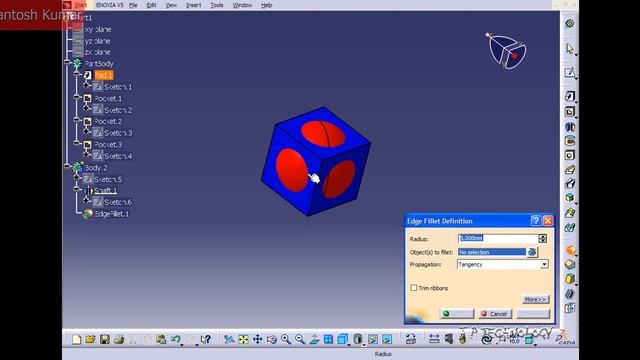Click the Multi-View quad window icon
The image size is (640, 360).
click(328, 339)
